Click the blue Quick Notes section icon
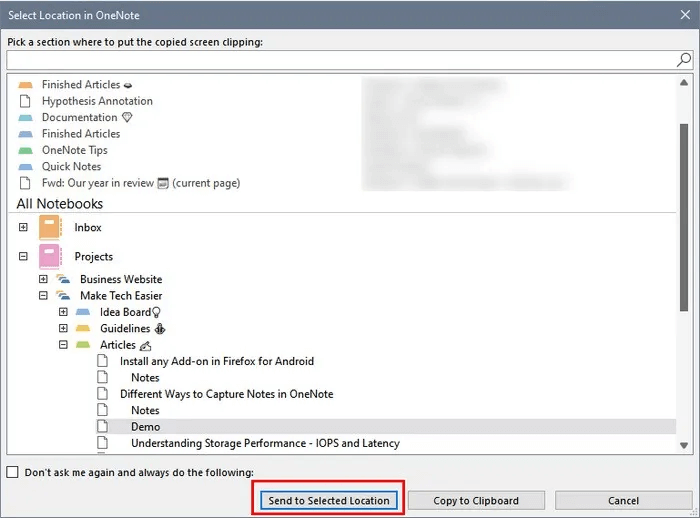The width and height of the screenshot is (700, 518). click(x=25, y=167)
